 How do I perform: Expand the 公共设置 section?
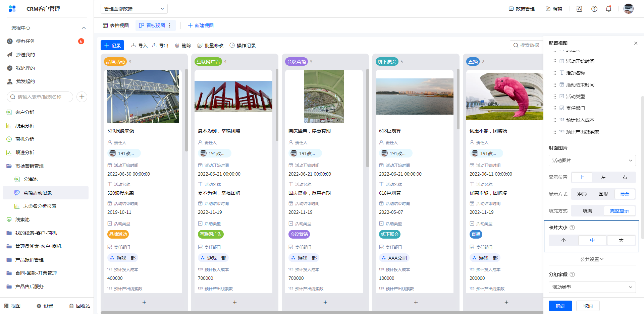click(x=592, y=259)
